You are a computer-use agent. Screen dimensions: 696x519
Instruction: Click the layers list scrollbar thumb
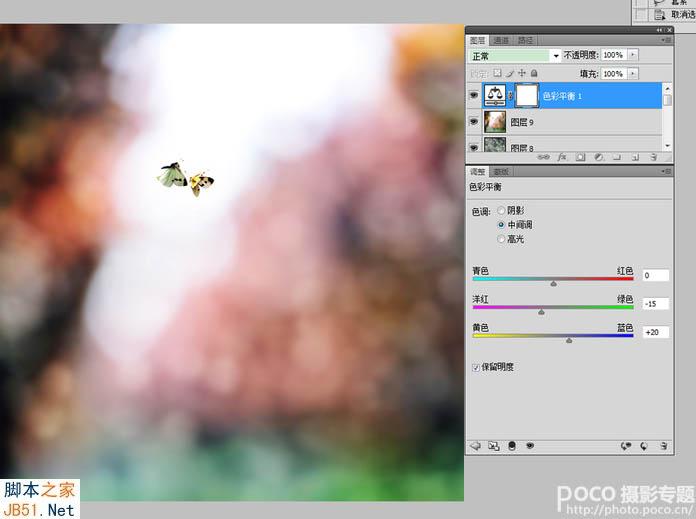[667, 101]
